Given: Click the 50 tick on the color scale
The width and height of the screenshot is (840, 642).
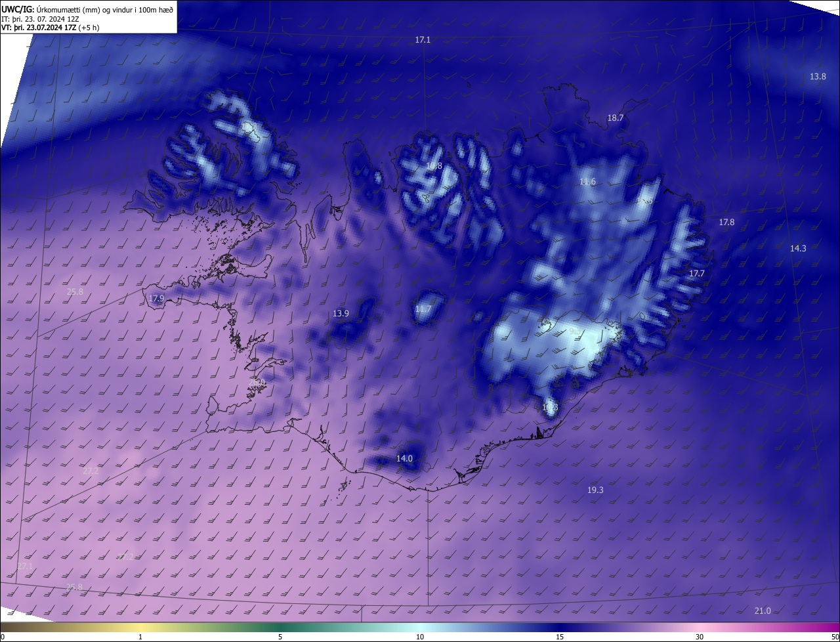Looking at the screenshot, I should (x=835, y=637).
